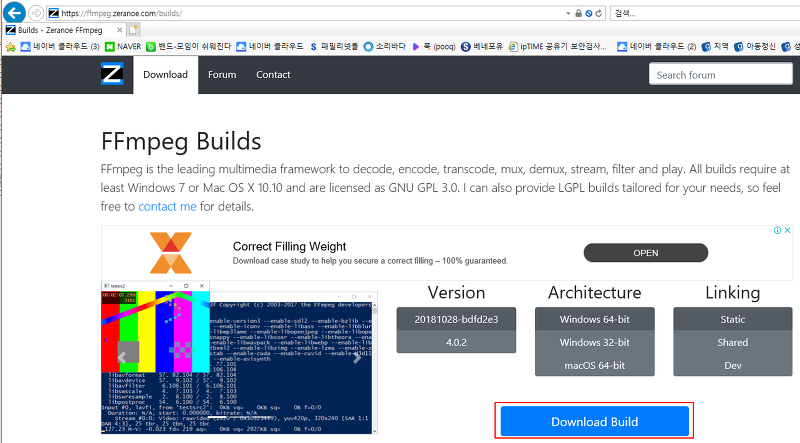Image resolution: width=800 pixels, height=443 pixels.
Task: Click the Zeranoe Z logo in navbar
Action: coord(112,75)
